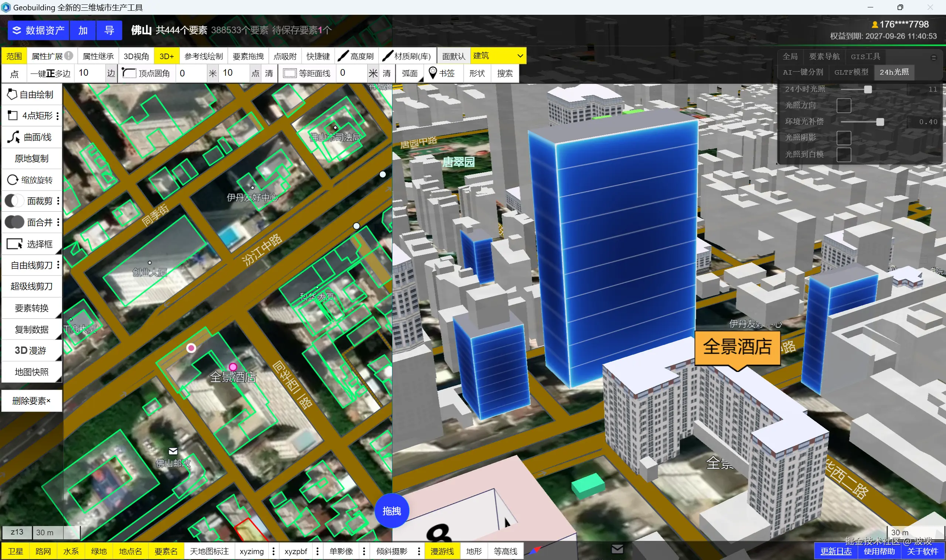Click the 缩放旋转 scale-rotate tool

(x=32, y=180)
